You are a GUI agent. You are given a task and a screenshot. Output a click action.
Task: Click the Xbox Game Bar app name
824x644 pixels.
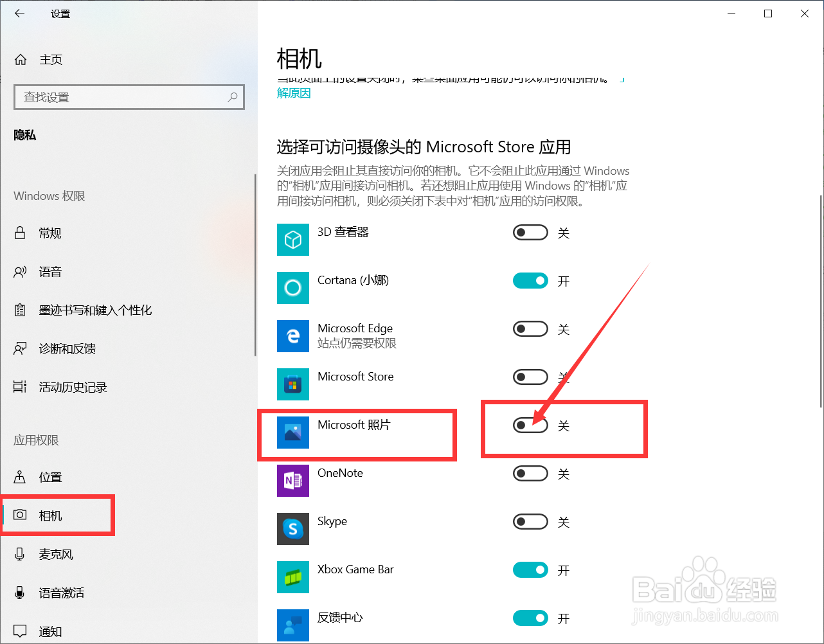(355, 569)
